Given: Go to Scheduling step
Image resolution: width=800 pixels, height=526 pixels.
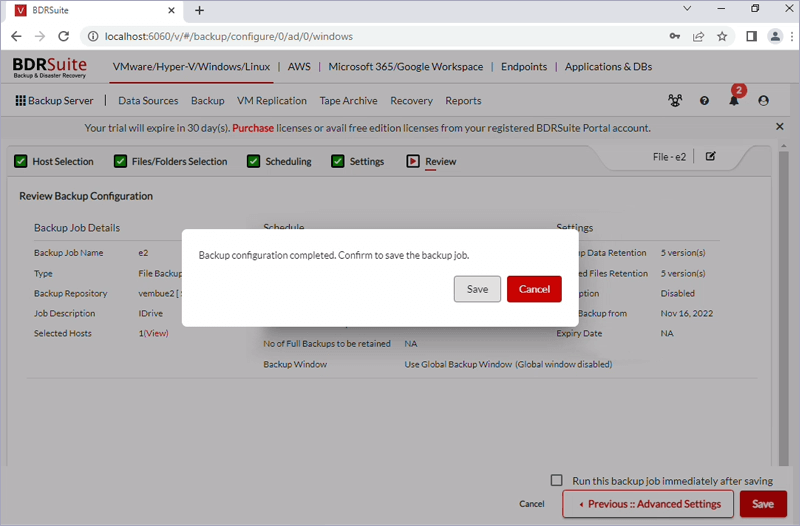Looking at the screenshot, I should click(x=279, y=161).
